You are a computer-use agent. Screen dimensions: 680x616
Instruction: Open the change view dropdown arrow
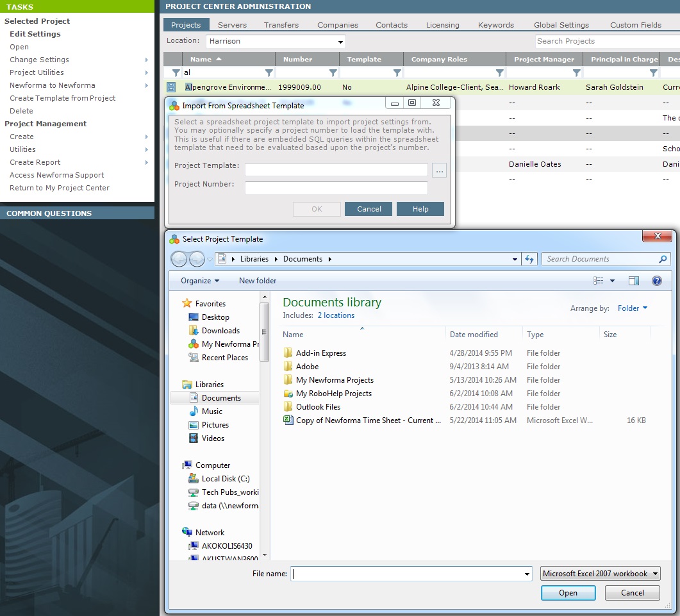[612, 281]
